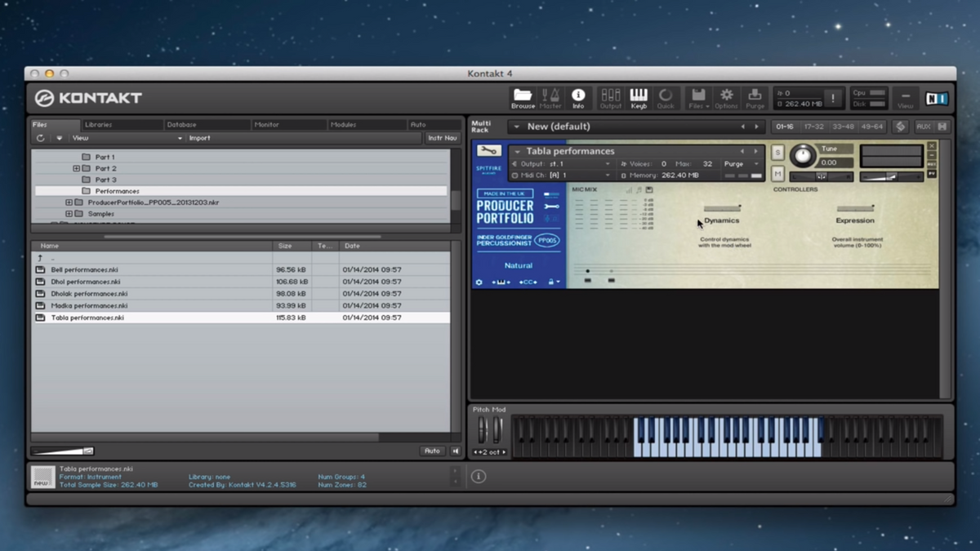Expand the Part 2 folder
The height and width of the screenshot is (551, 980).
pyautogui.click(x=77, y=168)
